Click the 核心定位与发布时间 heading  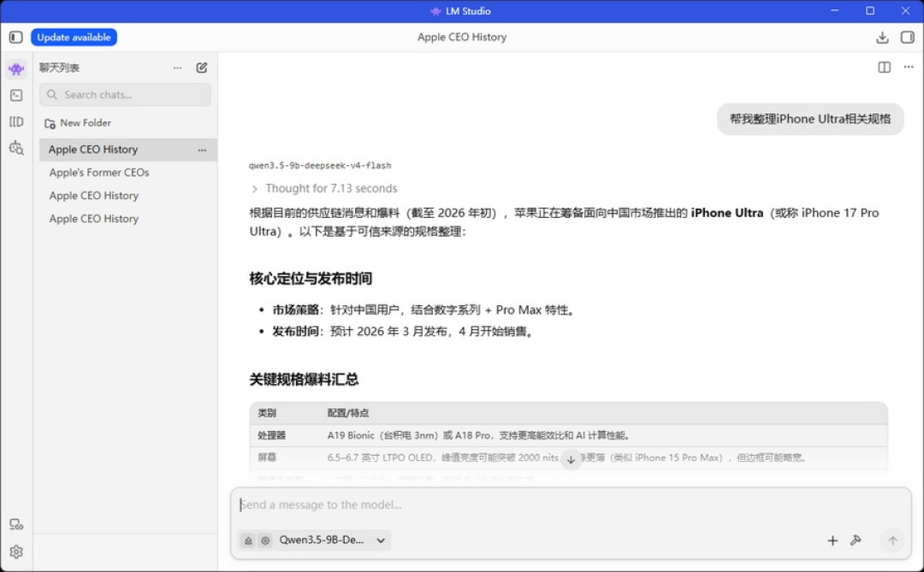coord(311,279)
